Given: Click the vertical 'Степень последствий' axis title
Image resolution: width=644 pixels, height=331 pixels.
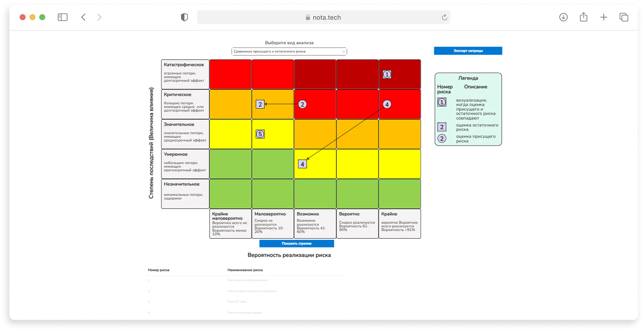Looking at the screenshot, I should (151, 143).
